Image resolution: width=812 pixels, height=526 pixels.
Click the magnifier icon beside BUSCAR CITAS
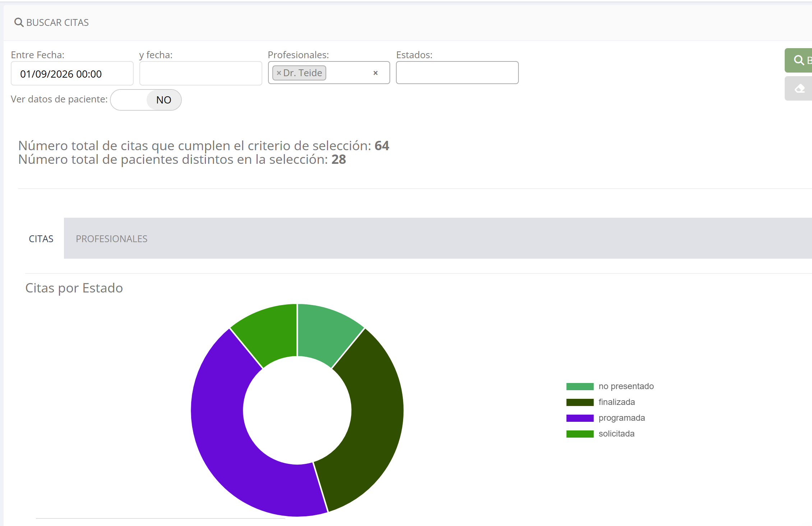click(x=19, y=22)
